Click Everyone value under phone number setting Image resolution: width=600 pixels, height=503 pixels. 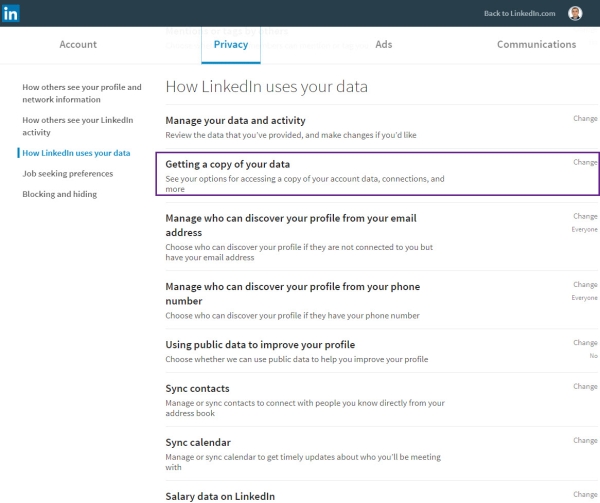584,298
